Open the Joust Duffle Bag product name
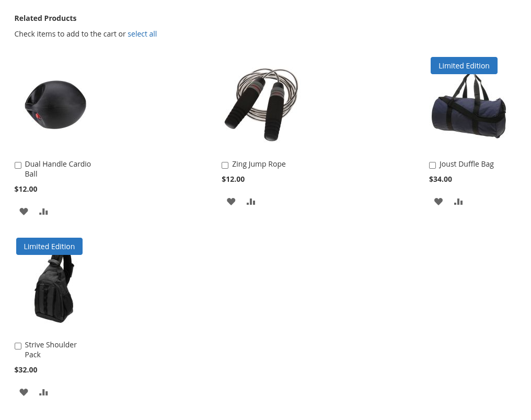 coord(466,164)
